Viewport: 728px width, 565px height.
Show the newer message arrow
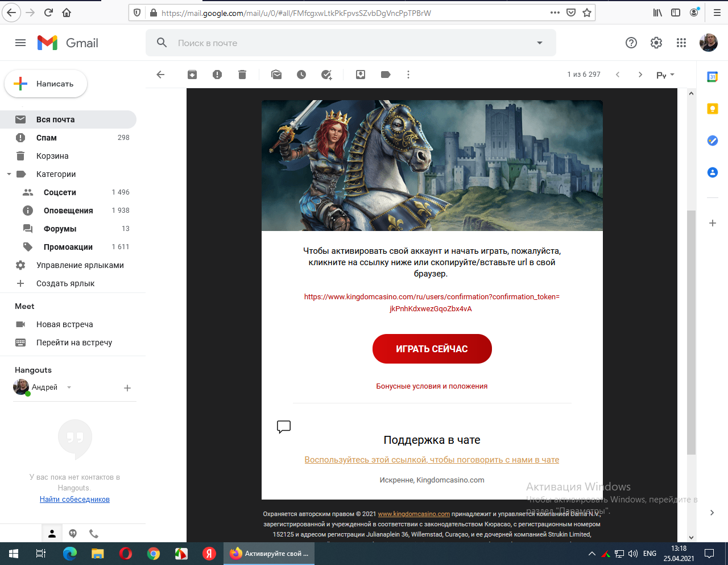[618, 75]
